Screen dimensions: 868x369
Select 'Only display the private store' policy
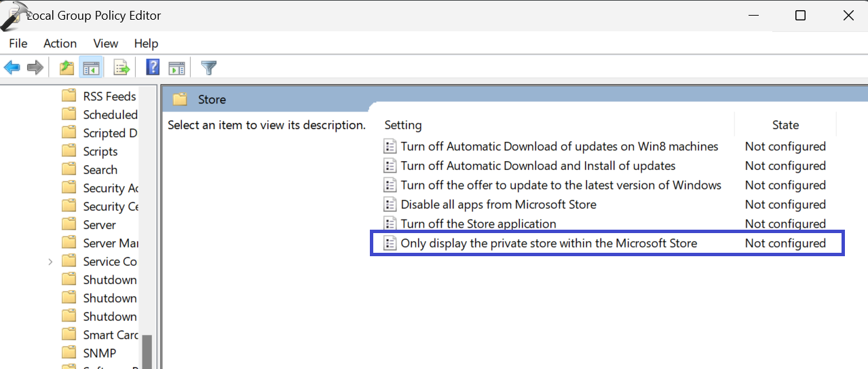[x=548, y=243]
